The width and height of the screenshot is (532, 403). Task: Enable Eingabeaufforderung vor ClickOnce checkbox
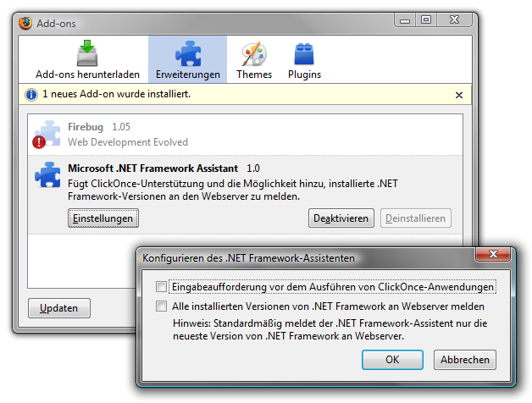(161, 288)
